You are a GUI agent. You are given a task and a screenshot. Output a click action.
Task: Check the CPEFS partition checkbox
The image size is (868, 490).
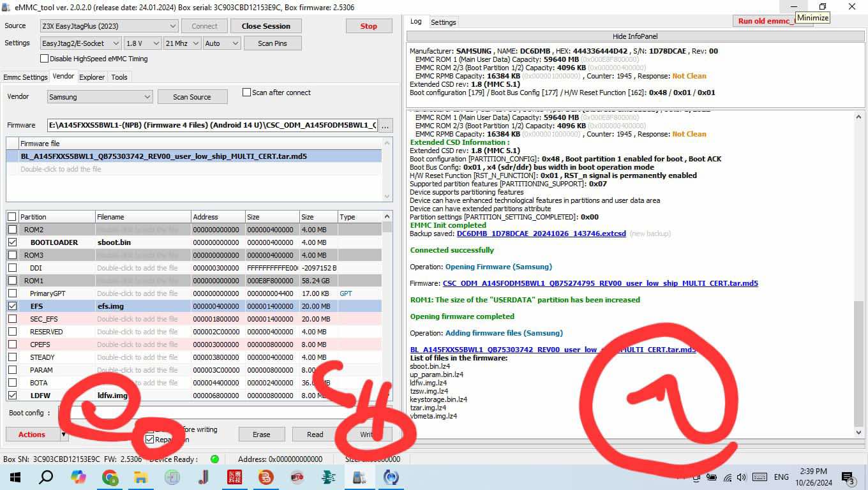(x=12, y=345)
